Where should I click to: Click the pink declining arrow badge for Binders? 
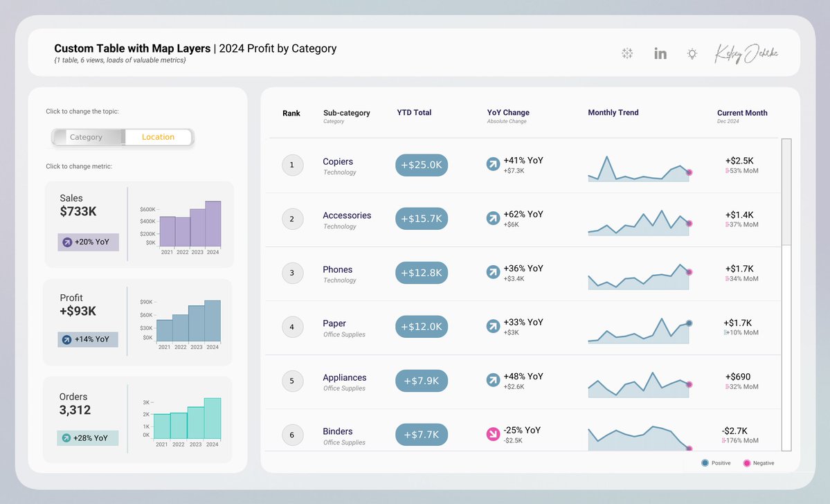tap(493, 434)
